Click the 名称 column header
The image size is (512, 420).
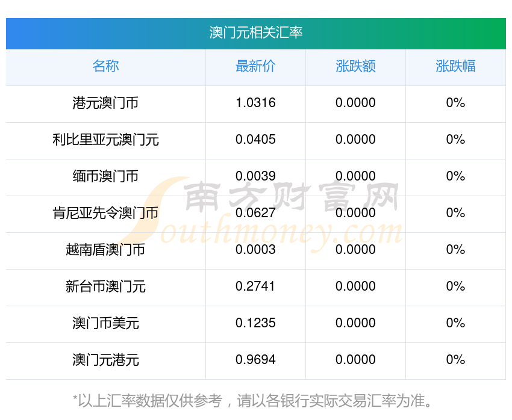(105, 66)
